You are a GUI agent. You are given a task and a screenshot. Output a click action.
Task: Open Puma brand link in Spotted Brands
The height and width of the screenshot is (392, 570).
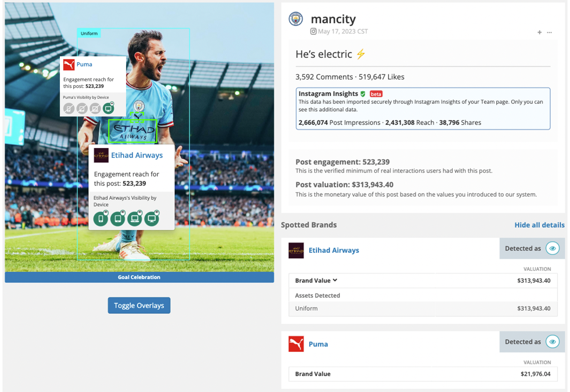point(318,344)
